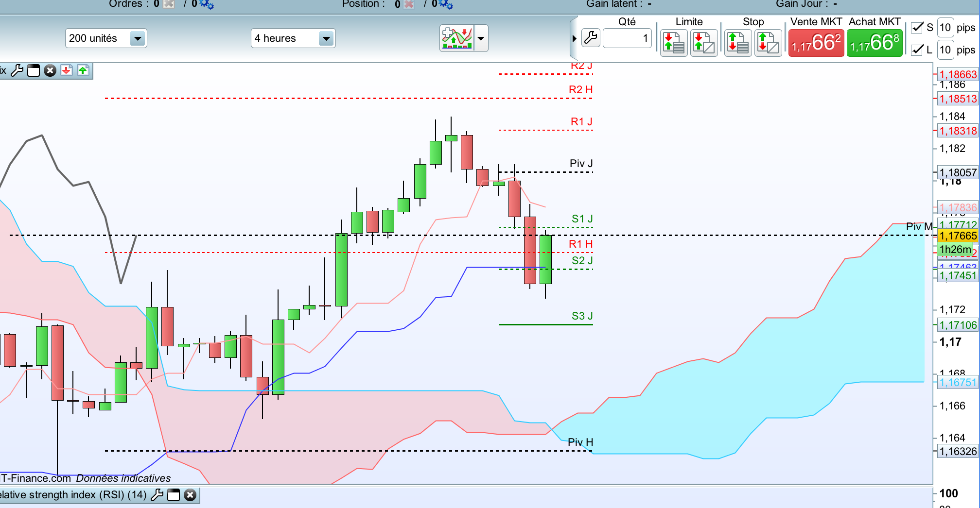Open RSI indicator wrench settings

tap(157, 495)
